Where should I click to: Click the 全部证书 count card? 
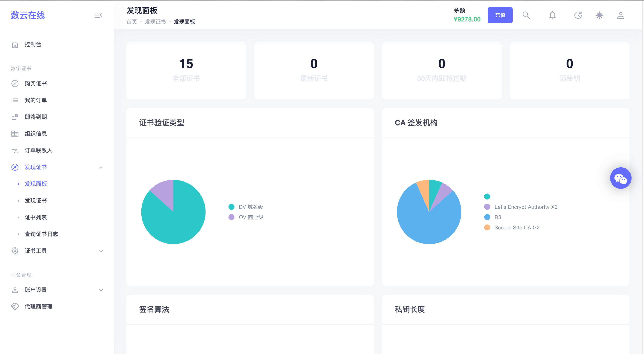tap(186, 71)
